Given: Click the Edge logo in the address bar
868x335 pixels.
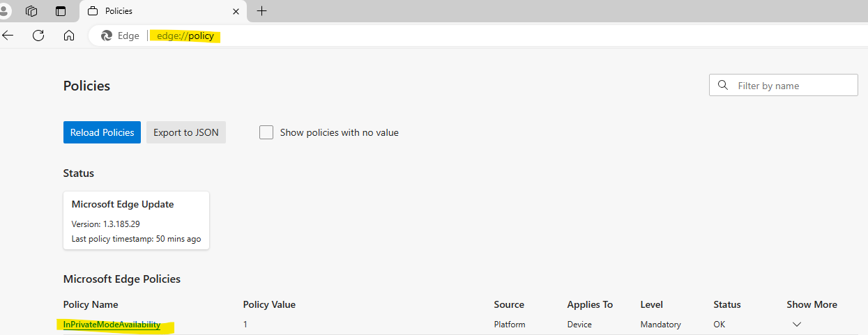Looking at the screenshot, I should click(x=107, y=36).
